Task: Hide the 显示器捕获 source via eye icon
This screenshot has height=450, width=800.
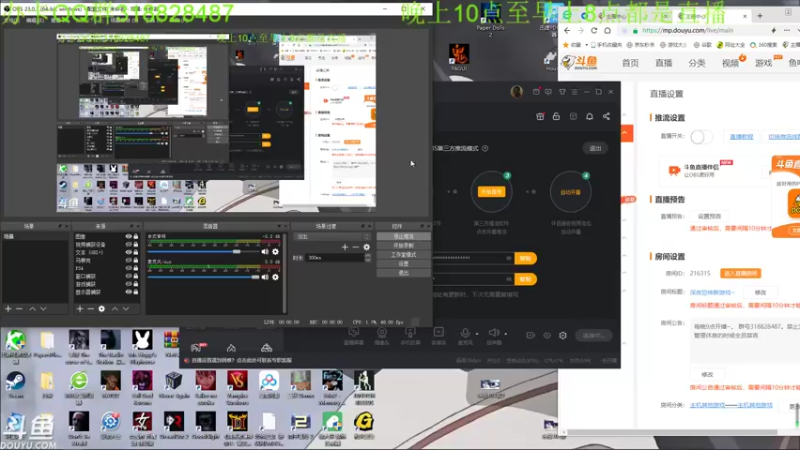Action: [x=129, y=292]
